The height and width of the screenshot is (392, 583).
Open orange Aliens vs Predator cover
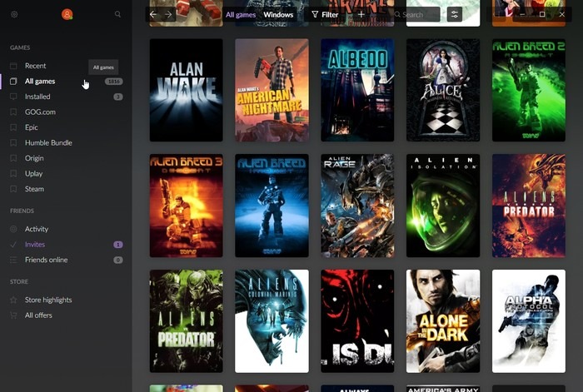click(x=529, y=206)
